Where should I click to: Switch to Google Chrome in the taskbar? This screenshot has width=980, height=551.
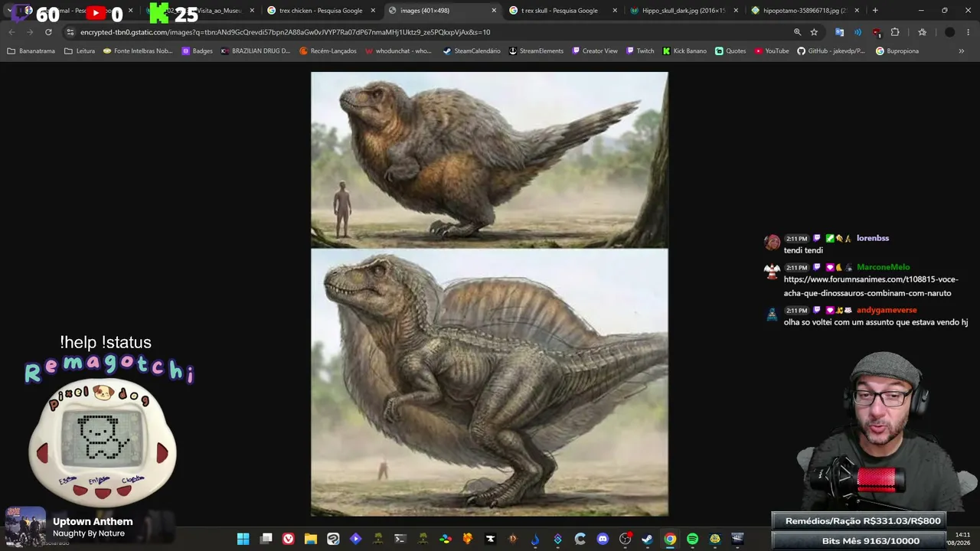[x=670, y=539]
